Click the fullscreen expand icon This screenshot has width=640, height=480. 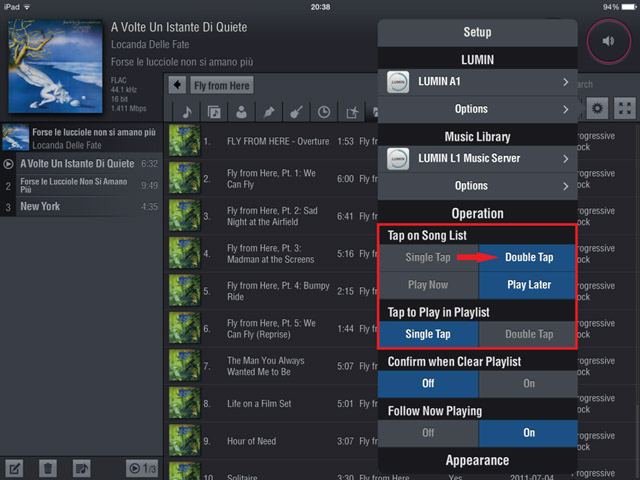pyautogui.click(x=624, y=109)
